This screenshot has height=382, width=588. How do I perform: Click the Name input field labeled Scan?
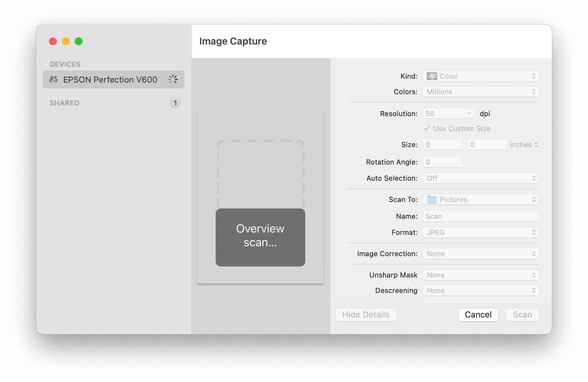[x=480, y=216]
